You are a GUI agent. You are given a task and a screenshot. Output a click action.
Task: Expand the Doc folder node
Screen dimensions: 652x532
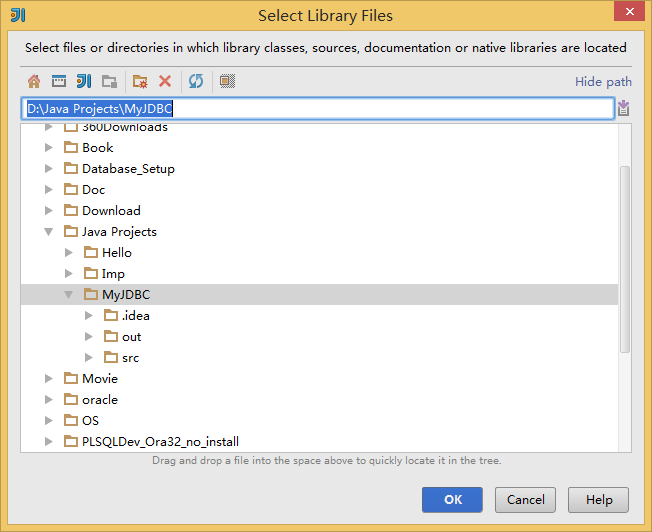tap(49, 189)
